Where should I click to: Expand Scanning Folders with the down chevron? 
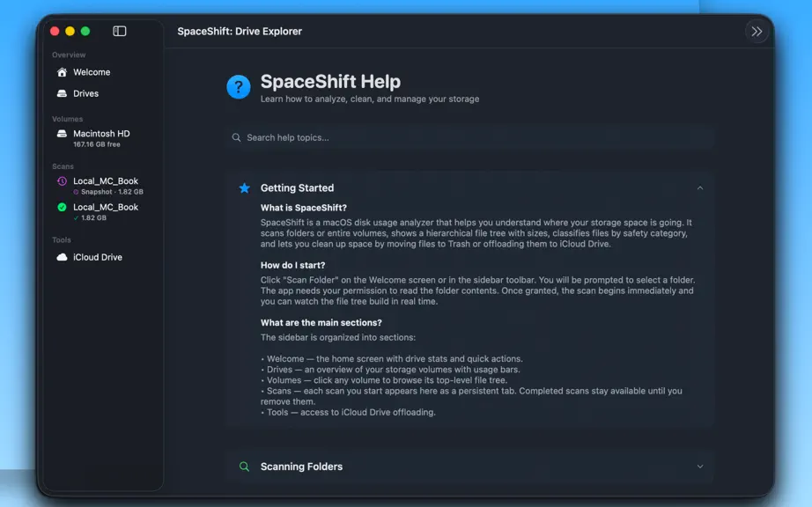[700, 467]
